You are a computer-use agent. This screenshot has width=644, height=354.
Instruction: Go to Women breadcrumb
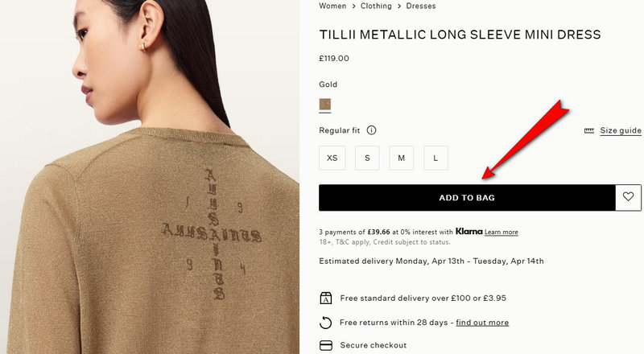point(332,6)
